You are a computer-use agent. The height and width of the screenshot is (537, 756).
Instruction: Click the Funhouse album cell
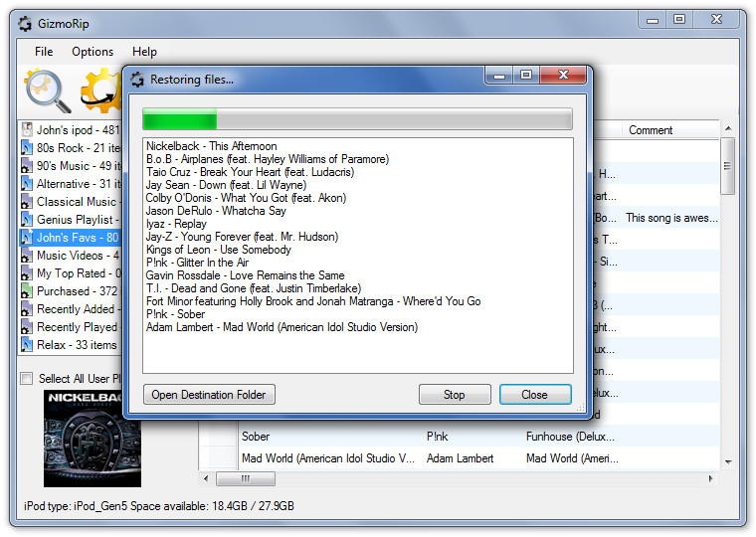570,437
